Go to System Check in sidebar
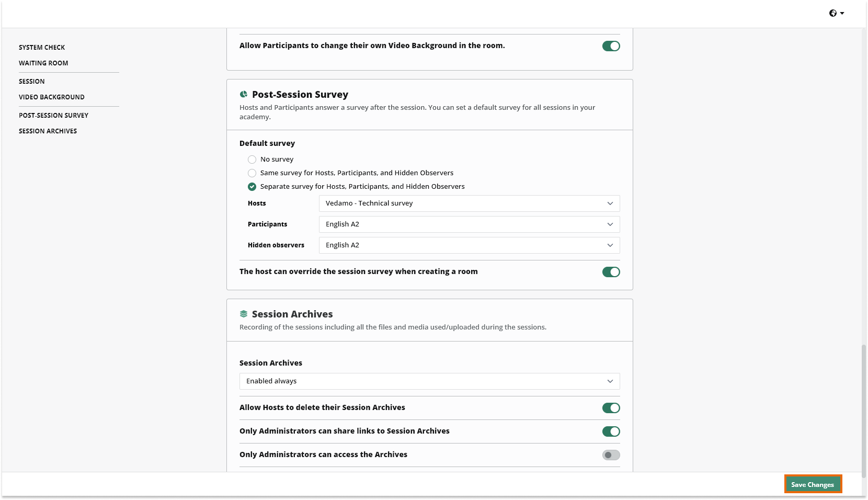 point(42,48)
